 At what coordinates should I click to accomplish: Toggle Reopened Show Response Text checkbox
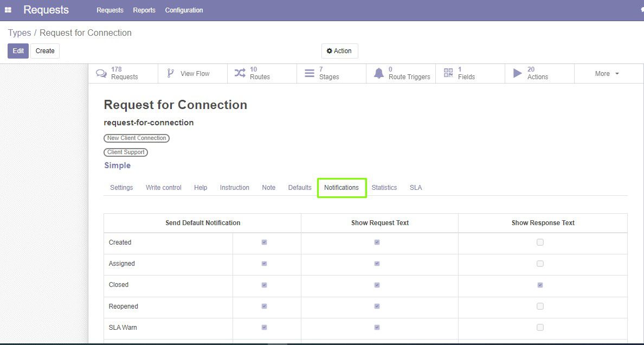click(x=540, y=306)
